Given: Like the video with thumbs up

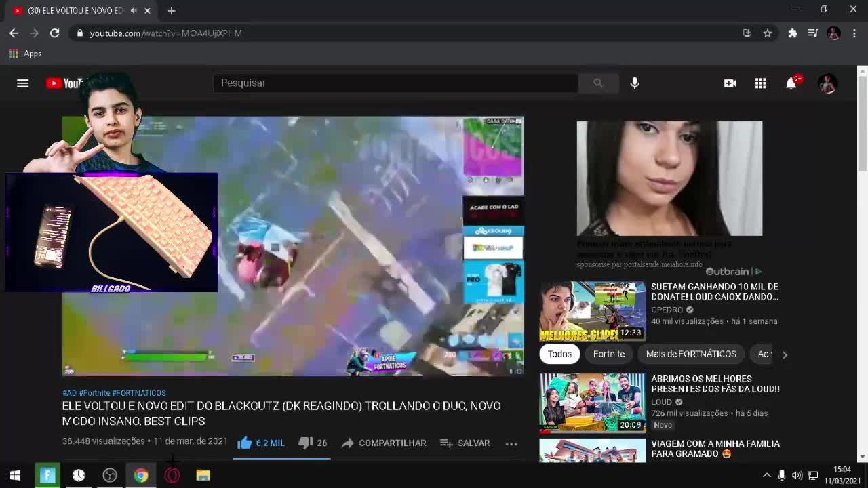Looking at the screenshot, I should [260, 443].
